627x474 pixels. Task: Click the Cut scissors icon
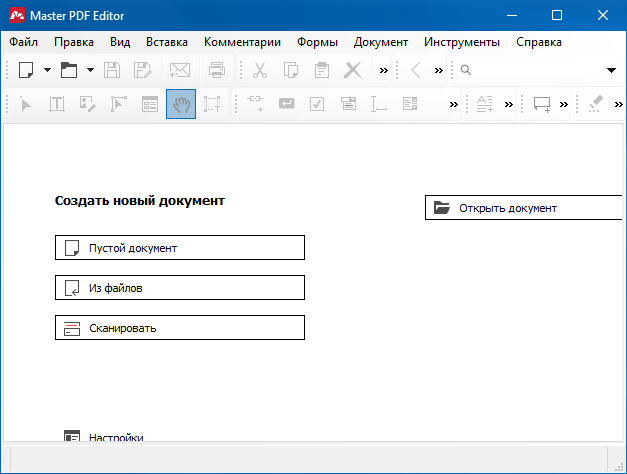tap(260, 70)
